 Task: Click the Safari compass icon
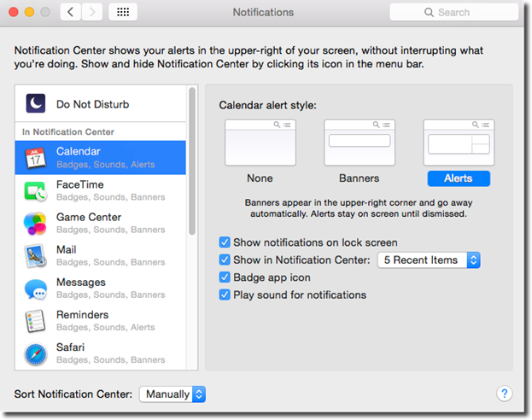pyautogui.click(x=35, y=354)
